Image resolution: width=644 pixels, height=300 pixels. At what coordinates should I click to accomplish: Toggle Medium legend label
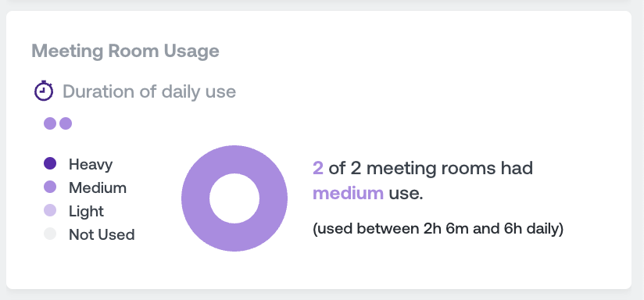[98, 187]
